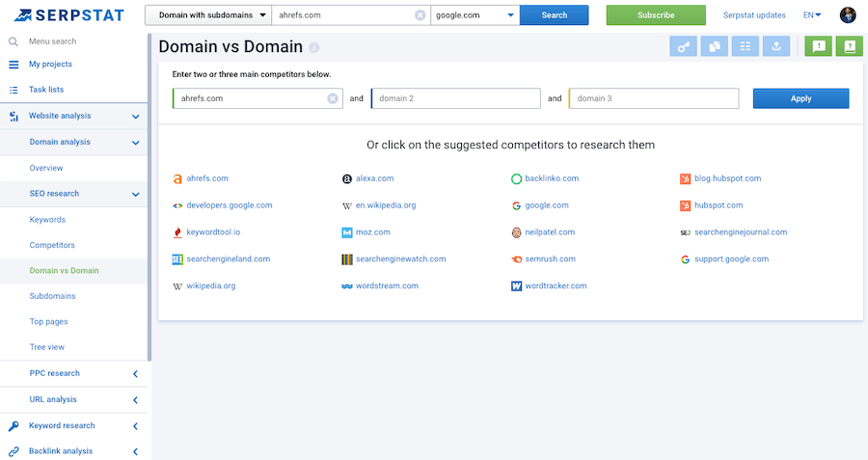Select the developers.google.com competitor link

click(230, 205)
